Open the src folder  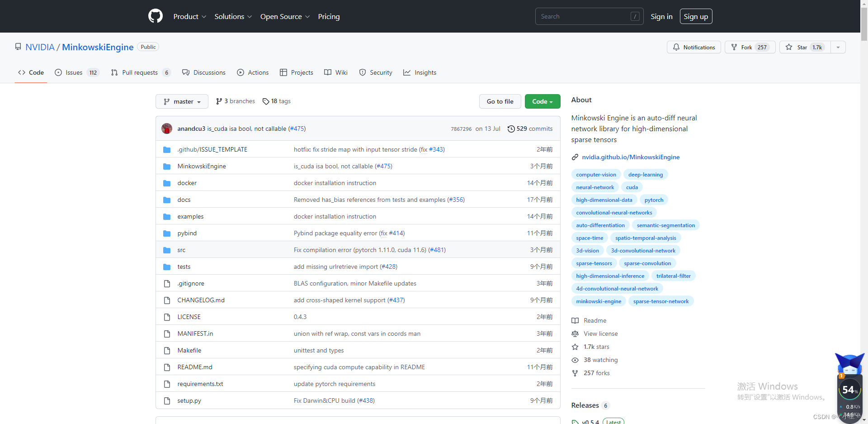181,250
